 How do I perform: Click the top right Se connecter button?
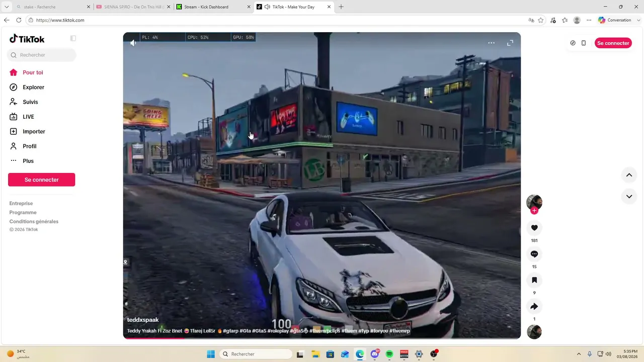[613, 43]
